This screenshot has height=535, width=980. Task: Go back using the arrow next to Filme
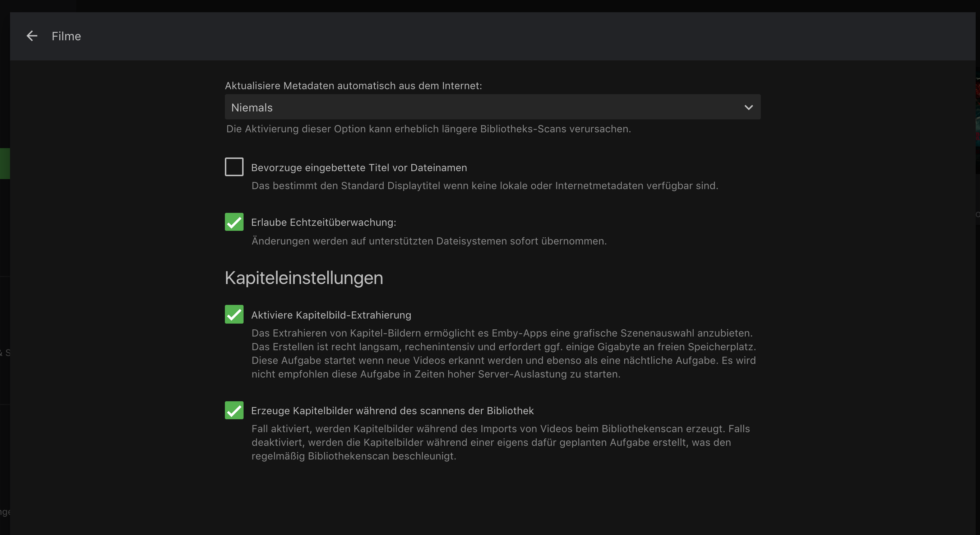(32, 36)
